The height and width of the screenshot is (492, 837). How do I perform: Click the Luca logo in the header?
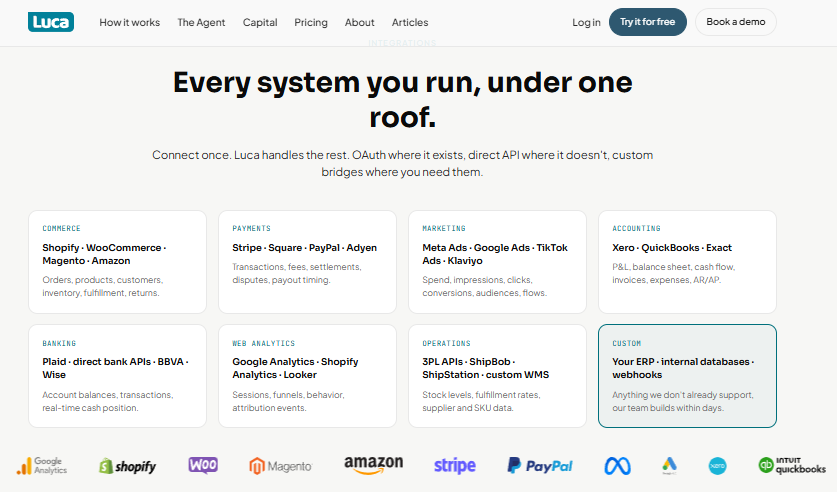pyautogui.click(x=51, y=22)
